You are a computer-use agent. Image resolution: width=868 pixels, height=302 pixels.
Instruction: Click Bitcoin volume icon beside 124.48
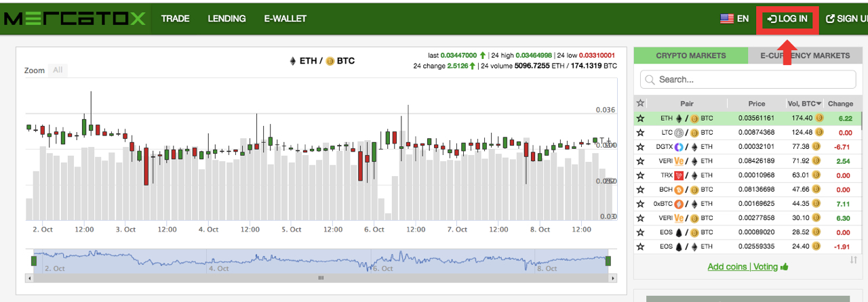click(x=819, y=132)
